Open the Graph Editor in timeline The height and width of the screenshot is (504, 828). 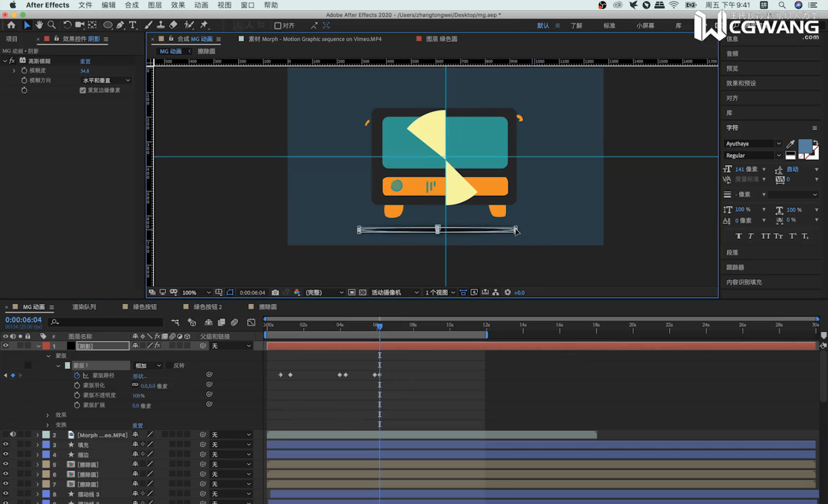[251, 322]
